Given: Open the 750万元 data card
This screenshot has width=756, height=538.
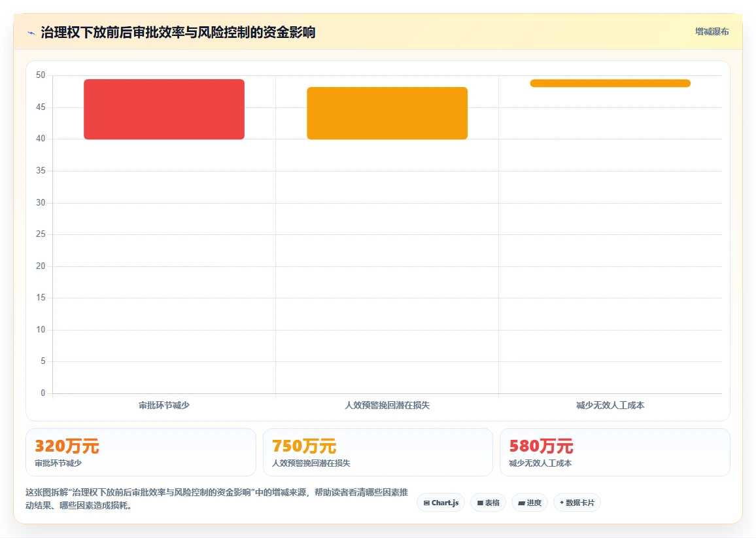Looking at the screenshot, I should (x=377, y=452).
